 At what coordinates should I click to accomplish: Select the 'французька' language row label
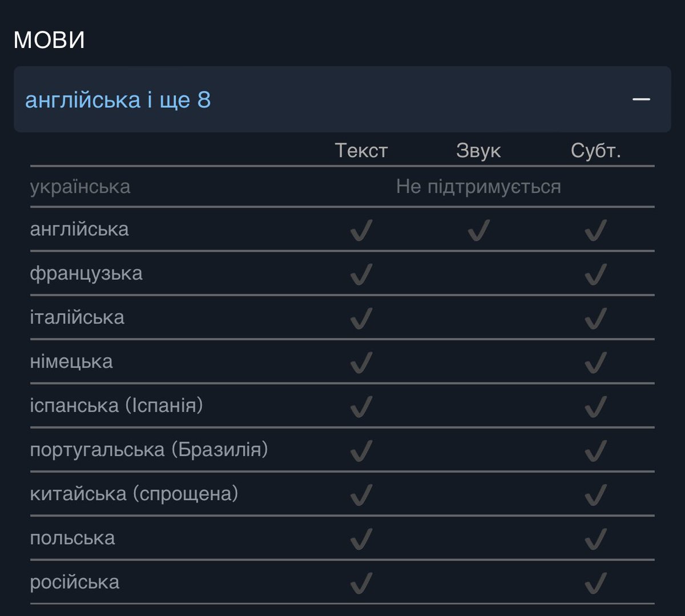(x=86, y=273)
